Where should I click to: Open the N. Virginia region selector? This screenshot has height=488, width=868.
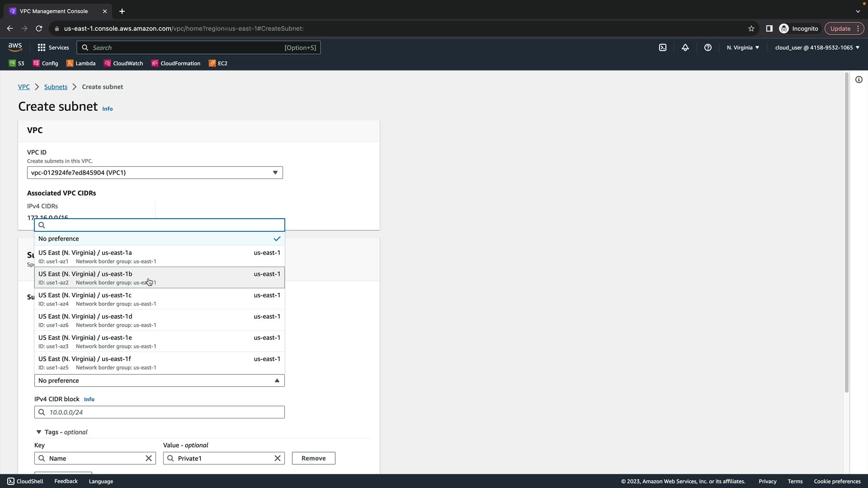(x=743, y=47)
